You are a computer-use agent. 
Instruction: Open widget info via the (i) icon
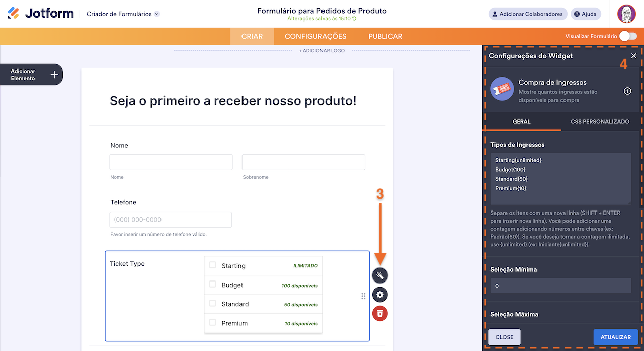pyautogui.click(x=627, y=91)
